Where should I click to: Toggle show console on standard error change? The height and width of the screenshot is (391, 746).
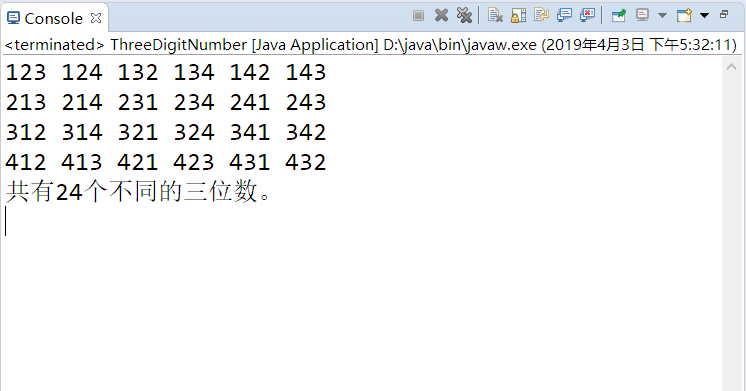[x=588, y=16]
